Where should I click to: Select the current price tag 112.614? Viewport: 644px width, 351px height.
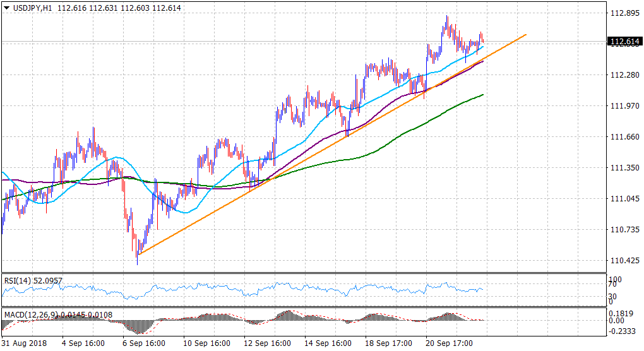coord(623,42)
